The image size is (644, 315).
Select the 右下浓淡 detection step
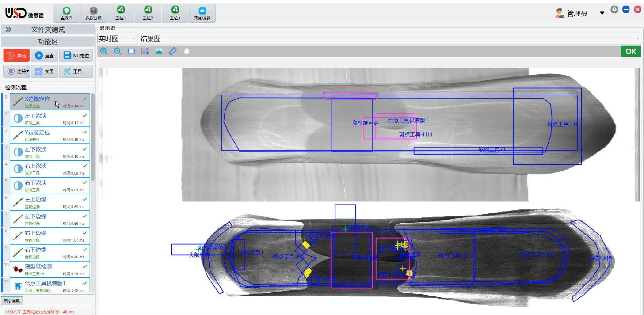50,186
